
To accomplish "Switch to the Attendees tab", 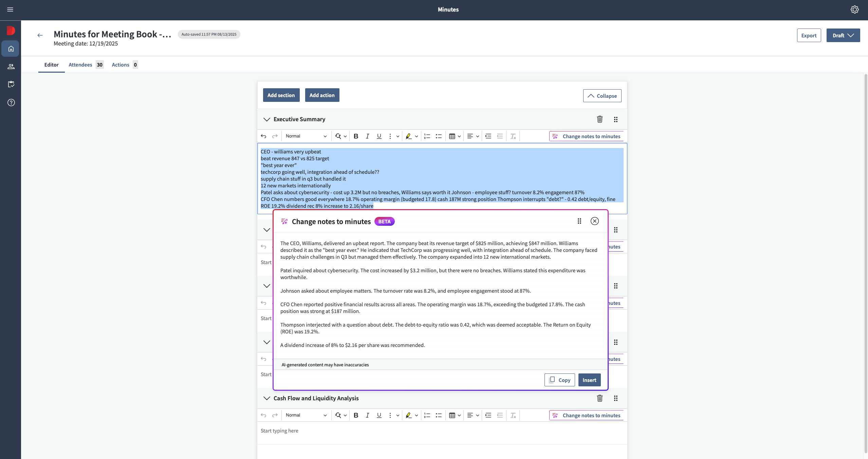I will click(x=80, y=65).
